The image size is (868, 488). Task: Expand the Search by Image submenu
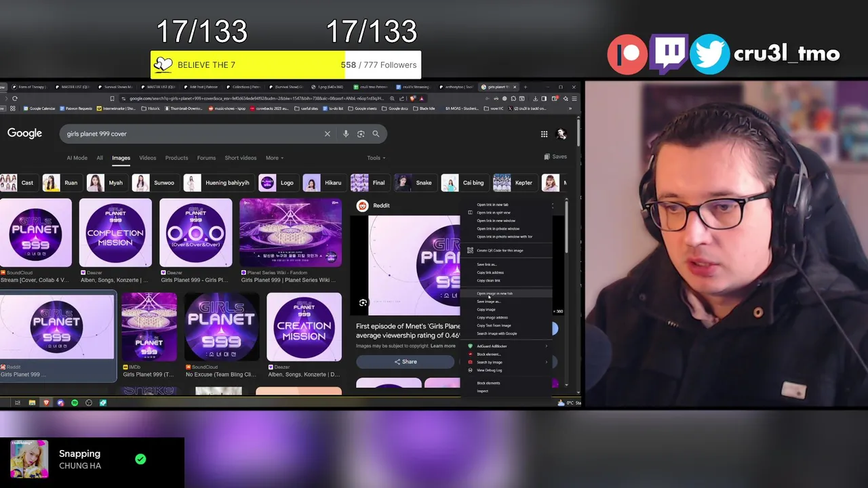pos(507,362)
